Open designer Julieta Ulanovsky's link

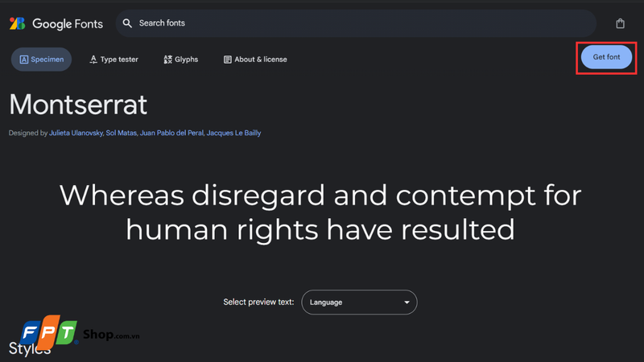click(x=76, y=133)
